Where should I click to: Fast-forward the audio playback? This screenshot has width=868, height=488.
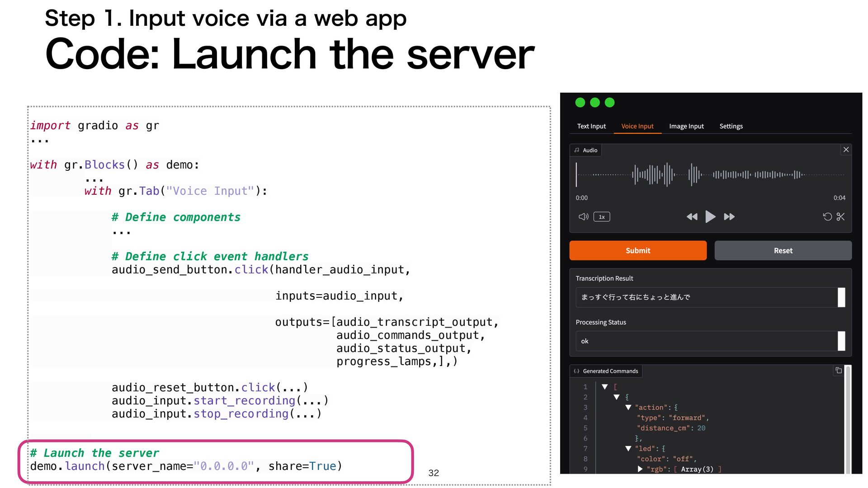point(729,217)
